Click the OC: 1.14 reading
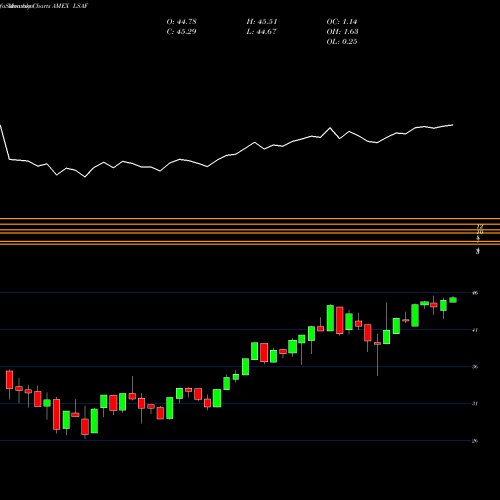 [342, 22]
